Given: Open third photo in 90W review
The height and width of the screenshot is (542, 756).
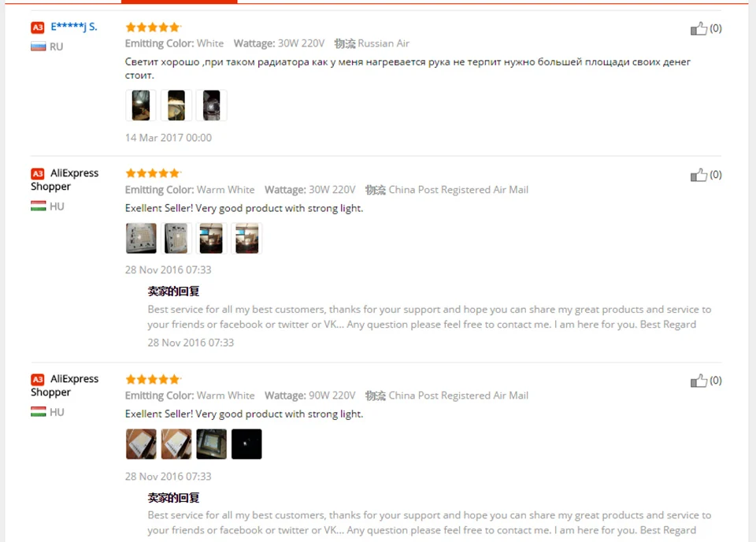Looking at the screenshot, I should click(x=211, y=444).
